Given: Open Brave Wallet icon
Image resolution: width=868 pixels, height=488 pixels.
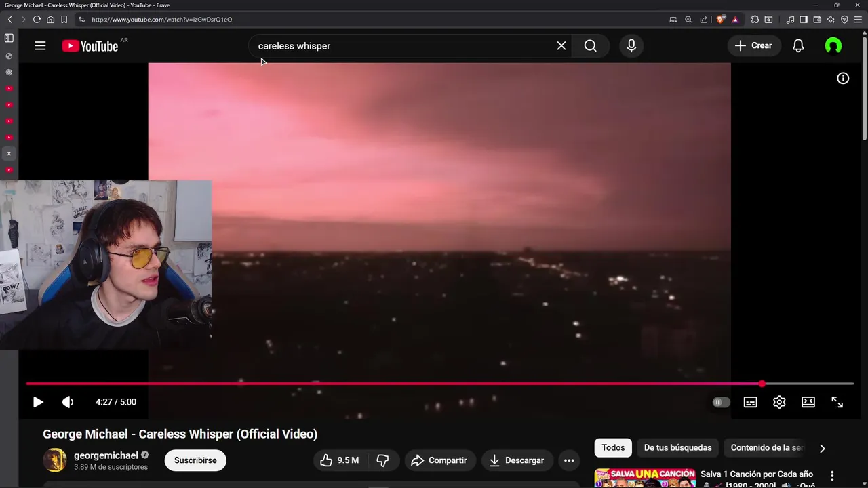Looking at the screenshot, I should 817,20.
